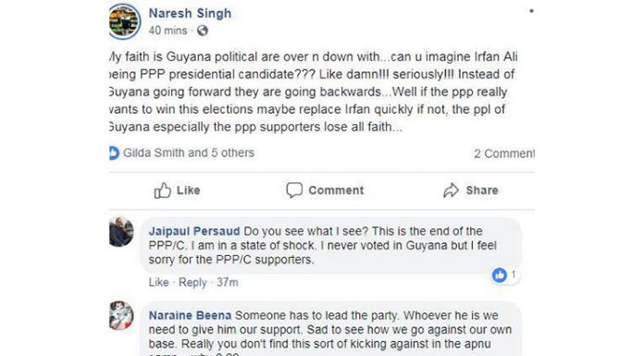Click the like reaction badge on Jaipaul's comment

tap(500, 275)
